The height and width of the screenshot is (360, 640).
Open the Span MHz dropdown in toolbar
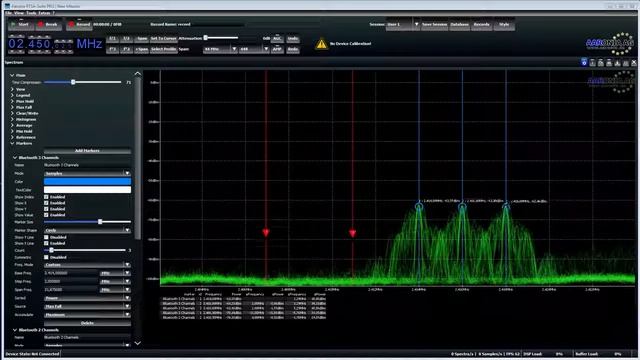220,49
